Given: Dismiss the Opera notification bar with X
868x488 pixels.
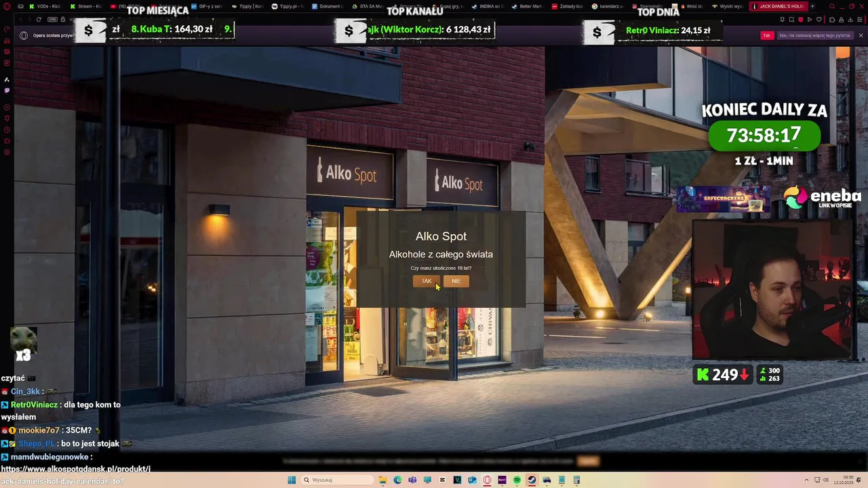Looking at the screenshot, I should pos(861,35).
